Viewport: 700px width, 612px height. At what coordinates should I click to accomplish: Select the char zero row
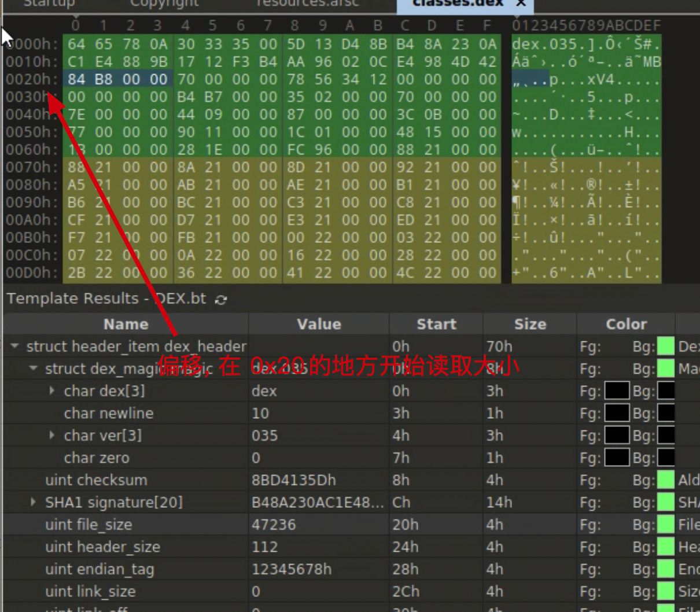351,458
